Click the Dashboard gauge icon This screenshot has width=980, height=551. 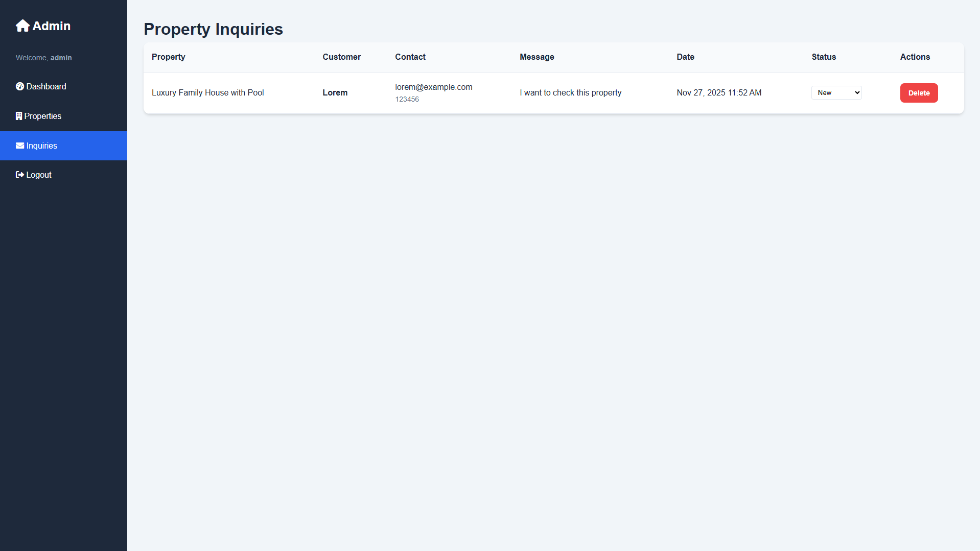[x=20, y=86]
